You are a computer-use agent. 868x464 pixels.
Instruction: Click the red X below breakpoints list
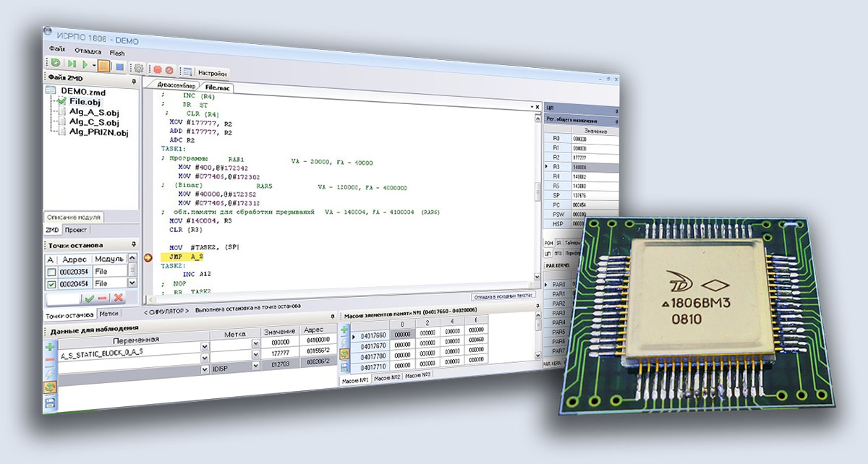pos(118,298)
